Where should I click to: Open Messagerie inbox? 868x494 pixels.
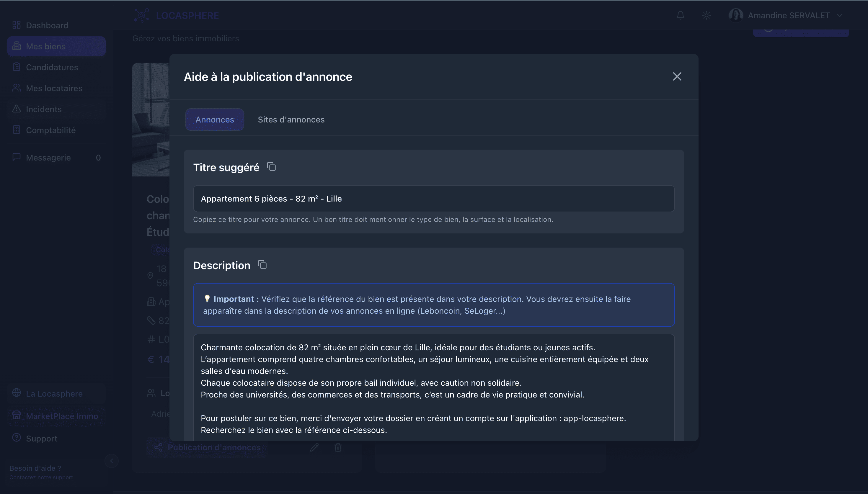point(48,157)
